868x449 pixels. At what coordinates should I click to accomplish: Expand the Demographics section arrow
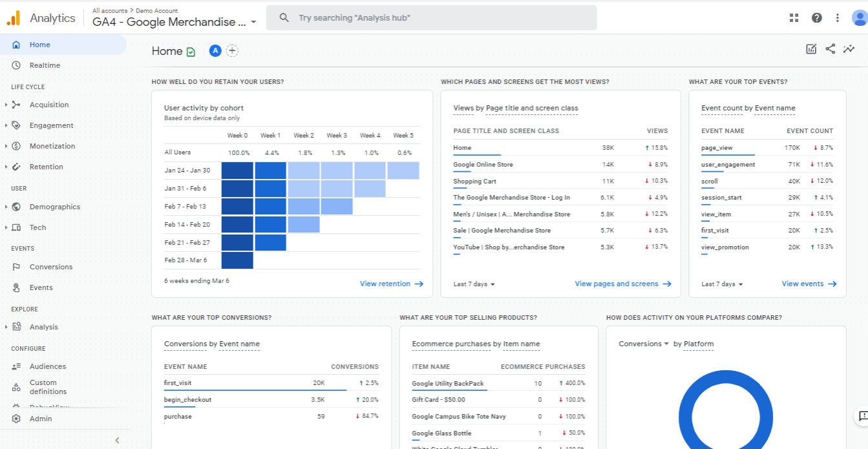click(6, 207)
